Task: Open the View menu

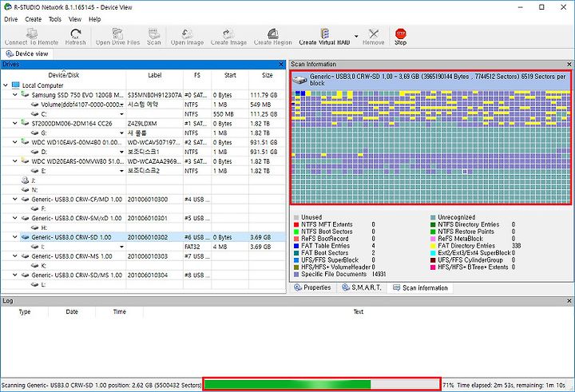Action: click(75, 19)
